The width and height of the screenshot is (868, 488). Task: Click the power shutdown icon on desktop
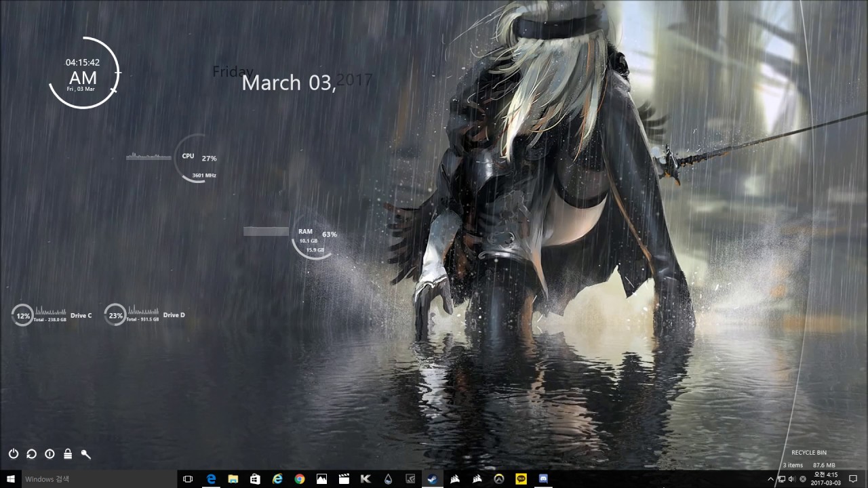(x=14, y=454)
